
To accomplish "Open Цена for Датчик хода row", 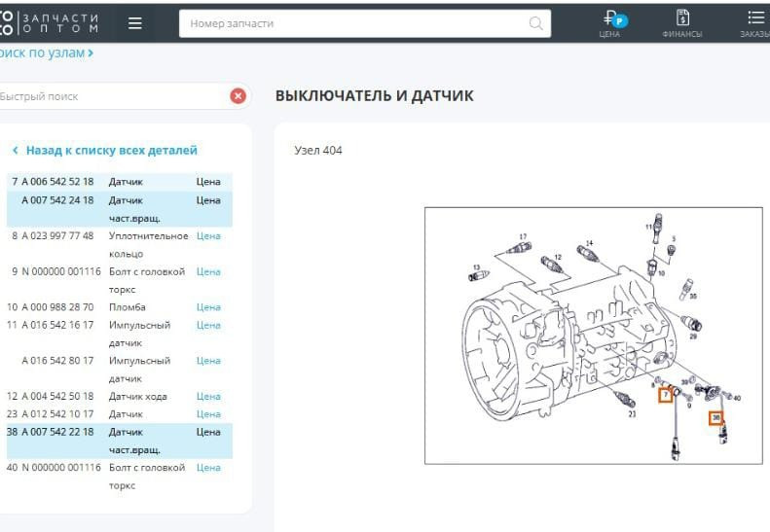I will (x=208, y=397).
